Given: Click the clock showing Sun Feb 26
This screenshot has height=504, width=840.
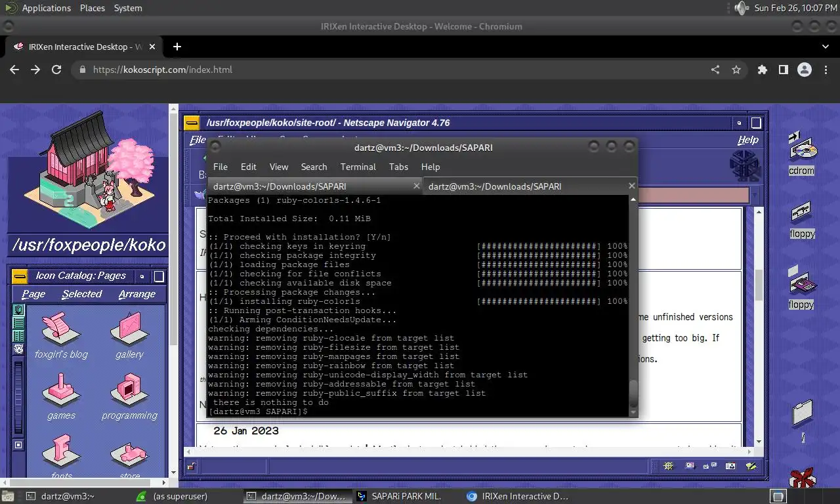Looking at the screenshot, I should (x=795, y=8).
